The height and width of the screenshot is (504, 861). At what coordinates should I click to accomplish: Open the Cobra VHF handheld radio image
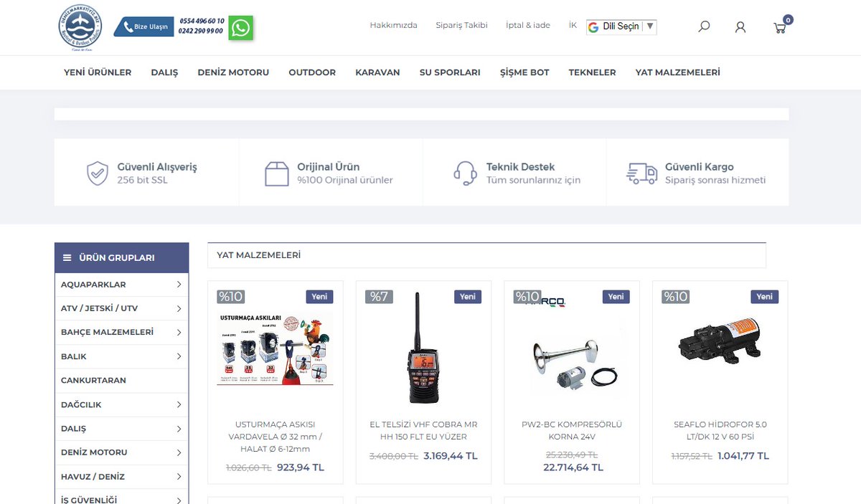(423, 348)
